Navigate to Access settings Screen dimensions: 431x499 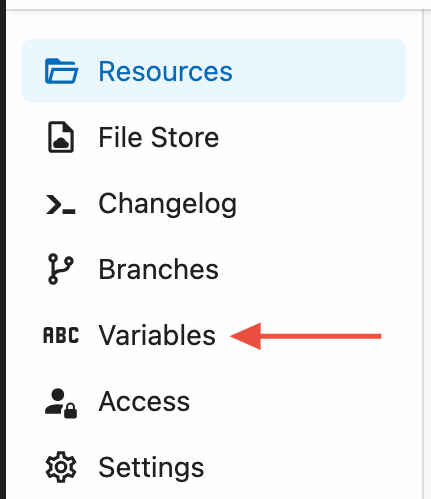coord(144,402)
